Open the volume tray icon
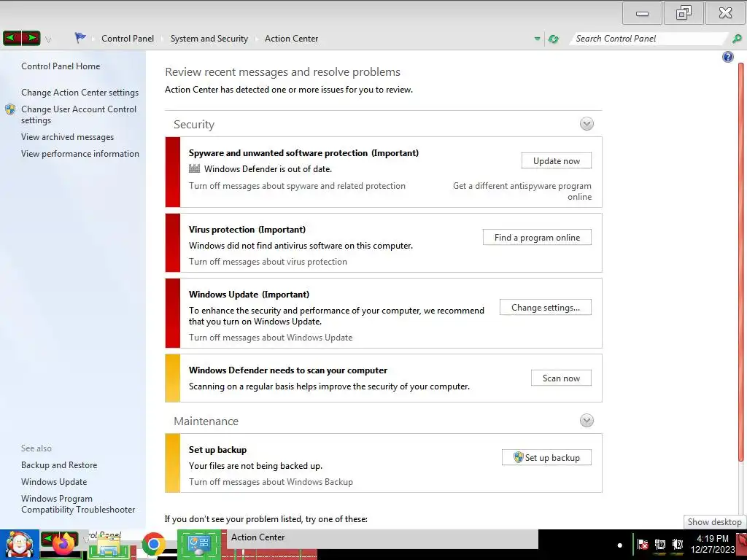747x560 pixels. pyautogui.click(x=678, y=544)
